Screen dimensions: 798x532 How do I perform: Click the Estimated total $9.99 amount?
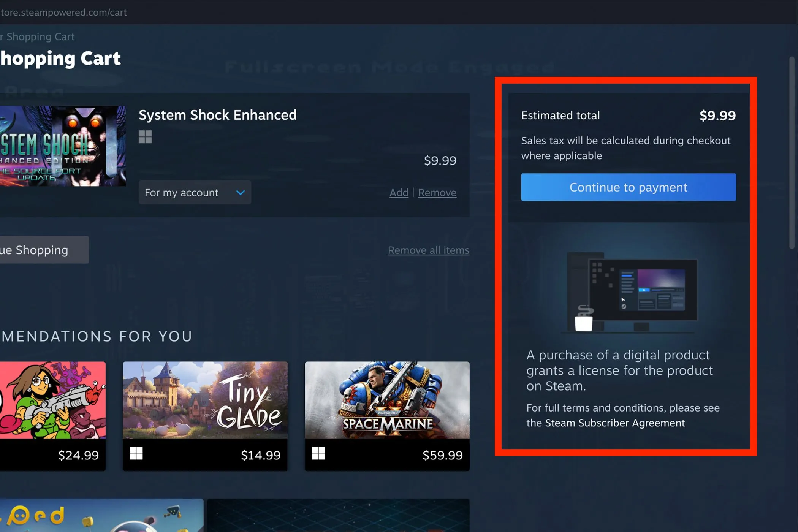[x=717, y=115]
